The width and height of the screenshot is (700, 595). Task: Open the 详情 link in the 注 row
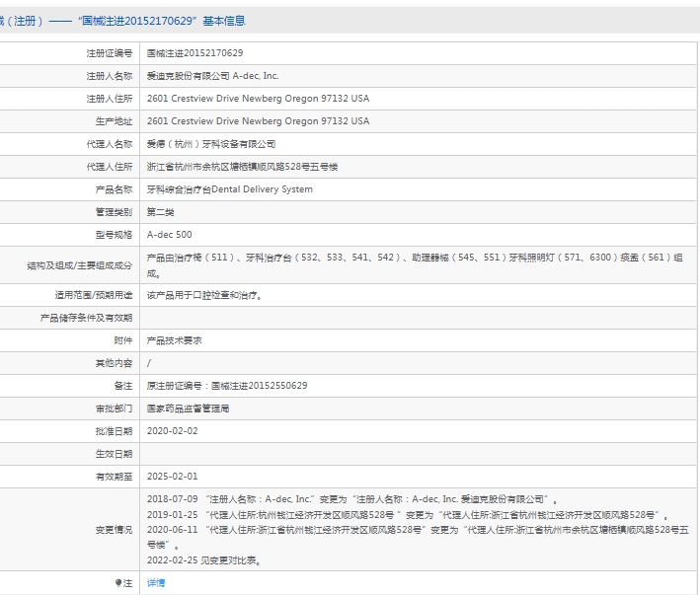[156, 582]
